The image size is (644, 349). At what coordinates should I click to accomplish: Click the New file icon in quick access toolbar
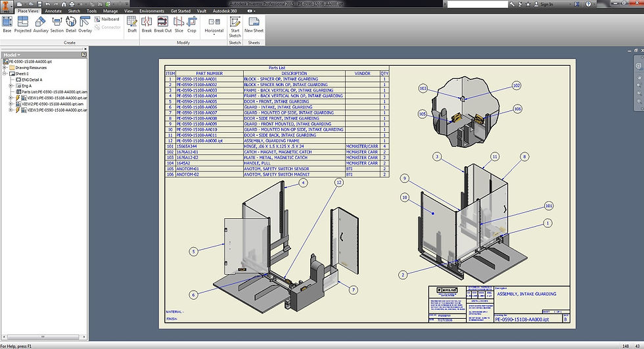(19, 4)
